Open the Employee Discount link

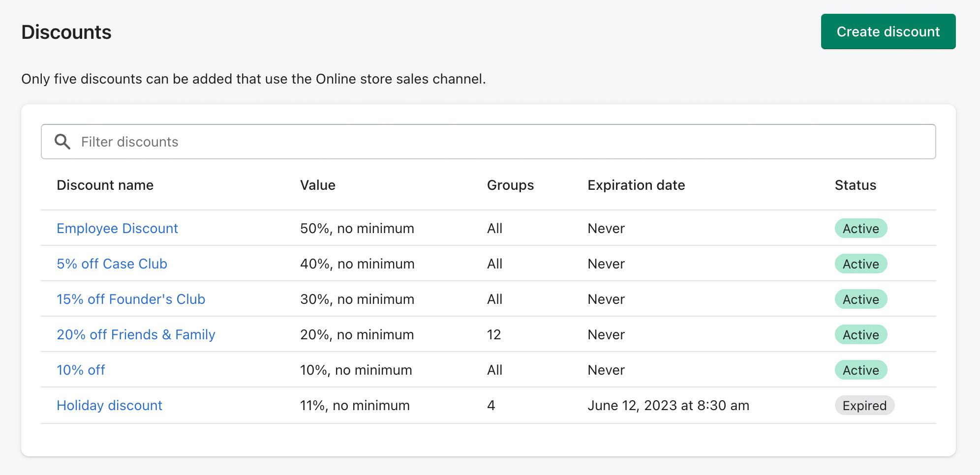click(117, 228)
